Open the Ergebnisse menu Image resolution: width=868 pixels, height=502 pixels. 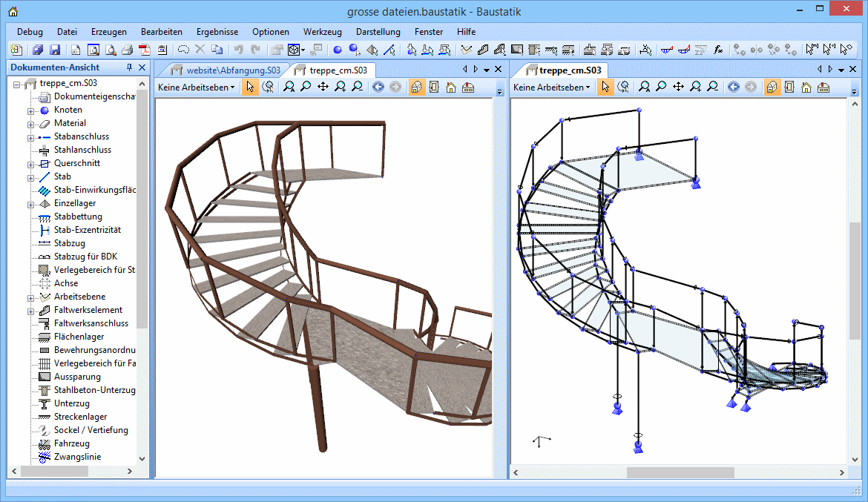coord(217,32)
